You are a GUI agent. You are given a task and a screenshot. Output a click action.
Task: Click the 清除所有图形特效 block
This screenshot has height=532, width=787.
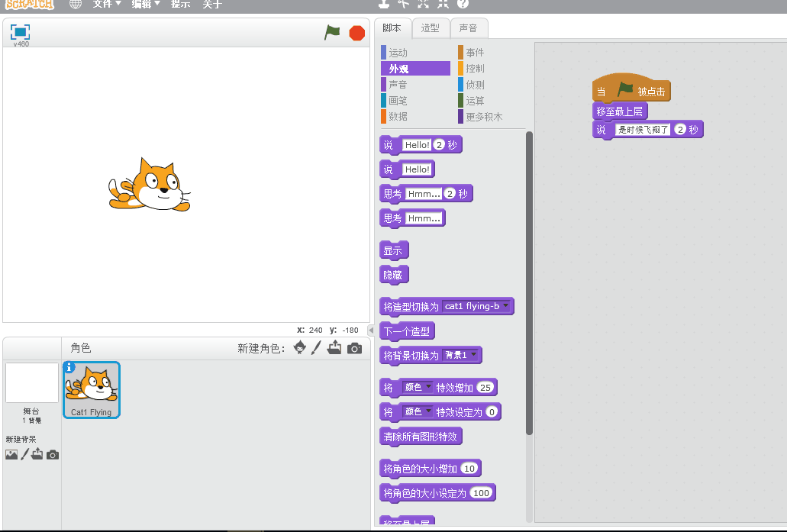click(x=421, y=437)
